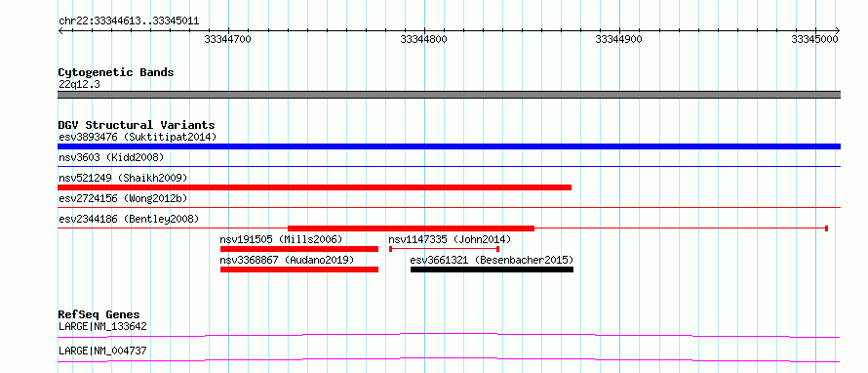Click the LARGE|NM_133642 gene track line
868x373 pixels.
coord(449,335)
